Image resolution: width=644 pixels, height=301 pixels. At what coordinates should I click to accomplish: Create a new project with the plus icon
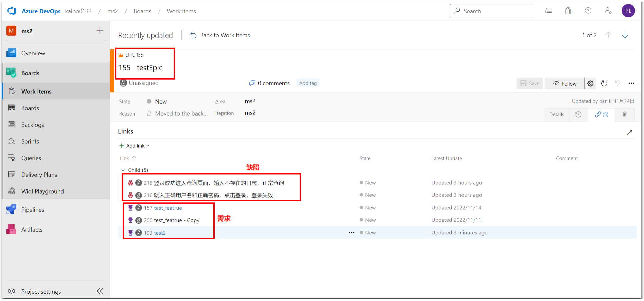click(x=99, y=31)
